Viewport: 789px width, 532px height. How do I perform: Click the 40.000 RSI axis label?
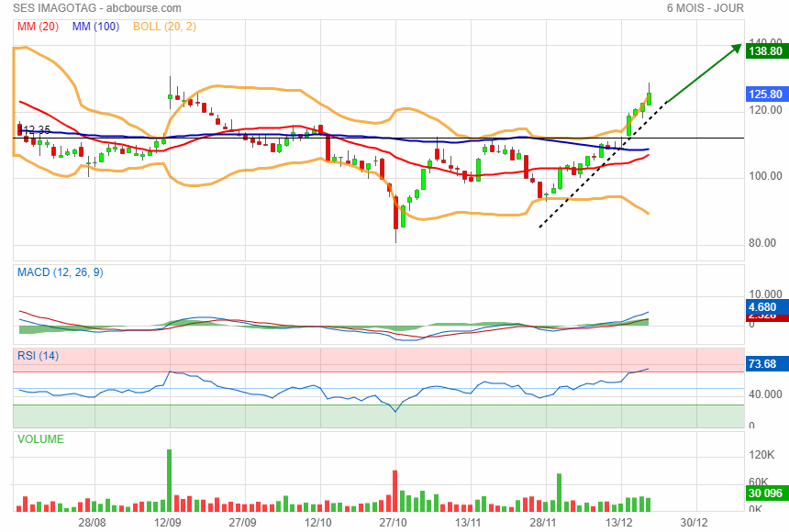tap(765, 394)
